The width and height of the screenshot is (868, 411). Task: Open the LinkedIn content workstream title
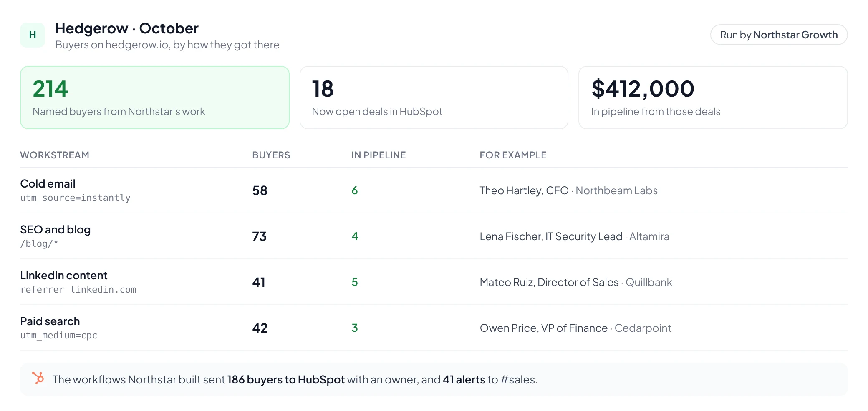point(64,276)
